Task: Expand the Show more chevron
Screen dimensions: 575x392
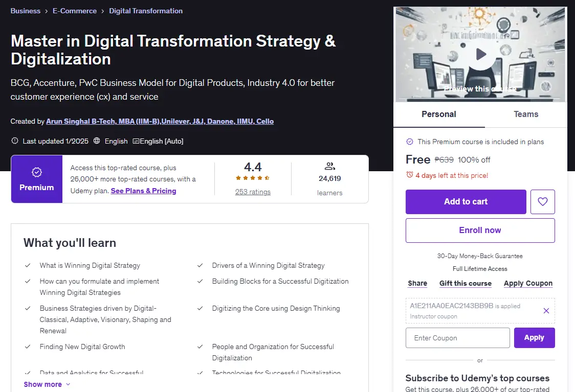Action: 68,384
